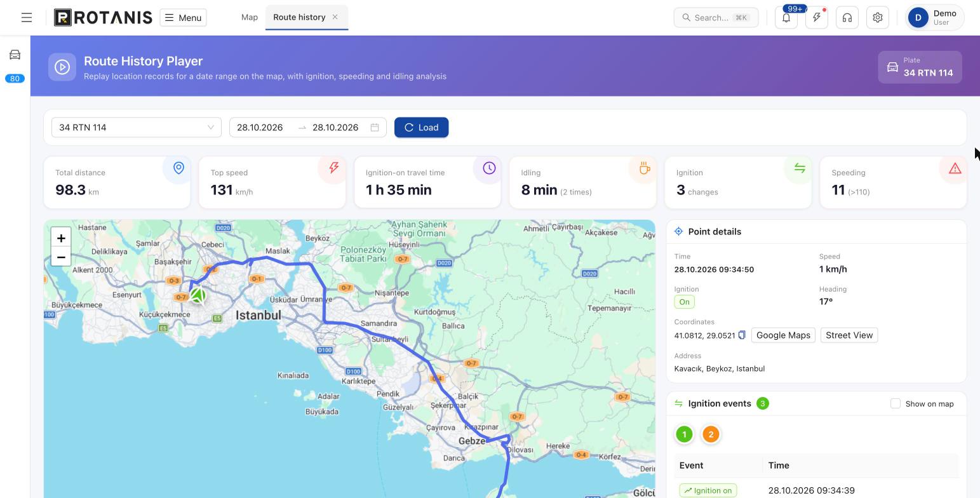Click the Idling coffee cup icon
Screen dimensions: 980x498
coord(644,168)
